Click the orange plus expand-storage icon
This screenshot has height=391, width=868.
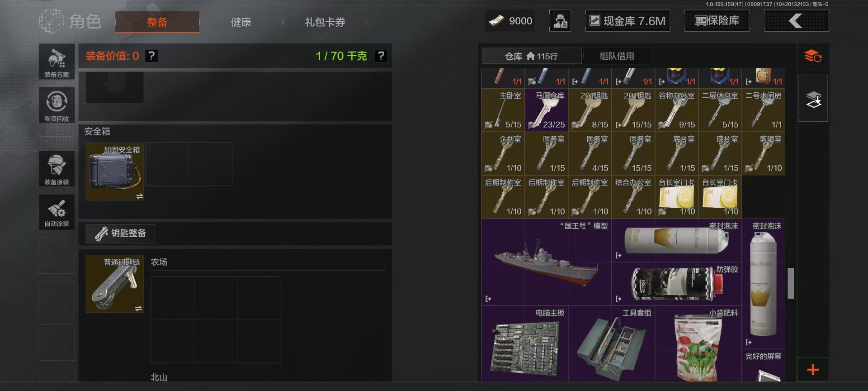(813, 370)
